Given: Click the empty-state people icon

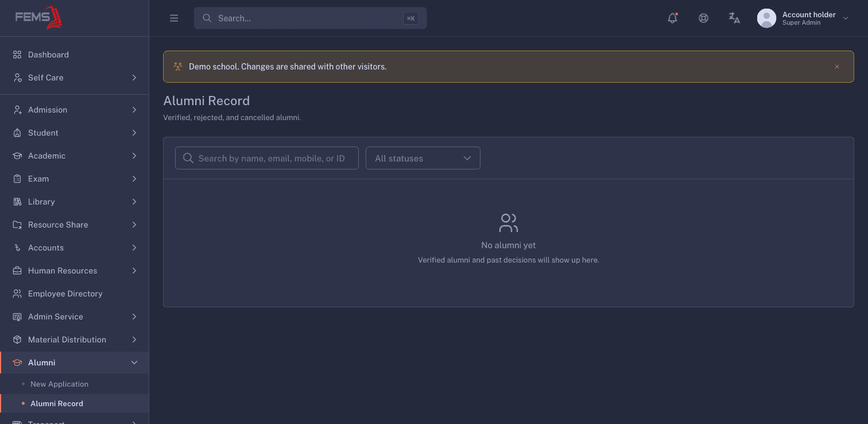Looking at the screenshot, I should tap(509, 223).
